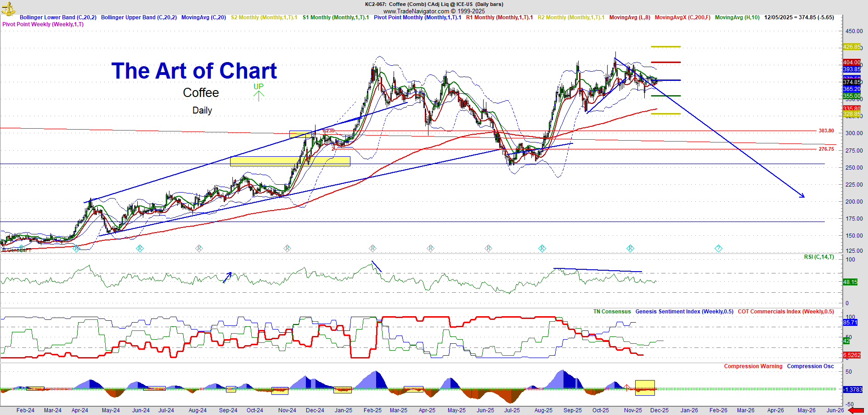The image size is (868, 415).
Task: Select the rollover diamond marker above Jun-25
Action: click(488, 248)
